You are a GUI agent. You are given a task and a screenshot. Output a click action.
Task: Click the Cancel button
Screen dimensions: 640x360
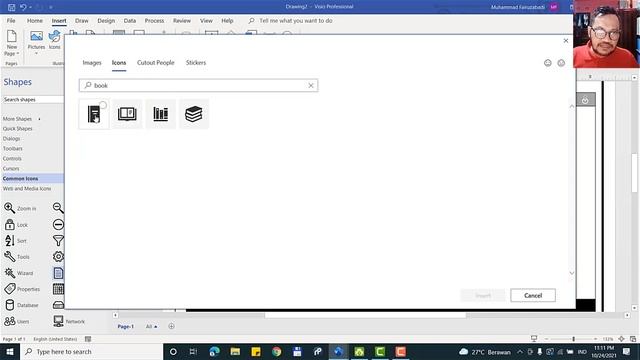click(533, 295)
